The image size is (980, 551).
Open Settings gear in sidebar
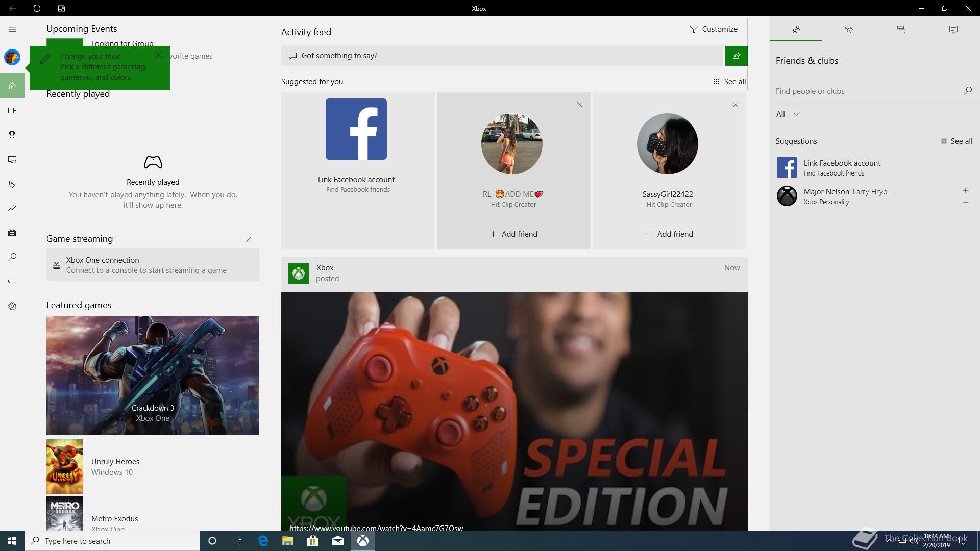pos(12,306)
